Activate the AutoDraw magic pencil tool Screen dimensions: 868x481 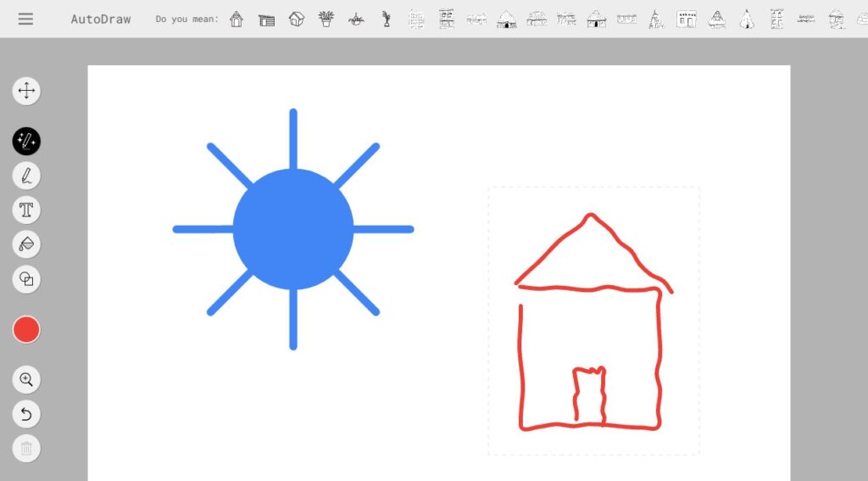pyautogui.click(x=26, y=142)
